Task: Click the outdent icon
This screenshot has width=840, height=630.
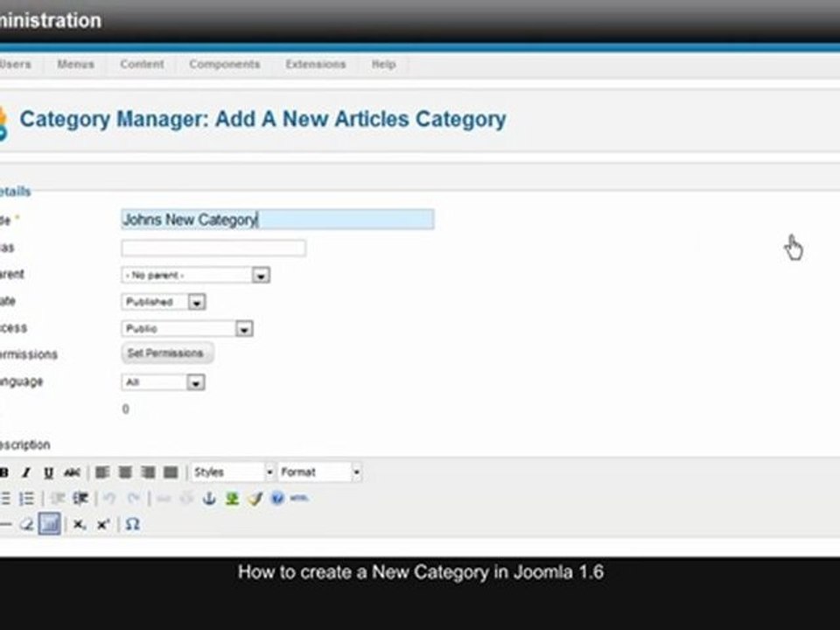Action: coord(58,499)
